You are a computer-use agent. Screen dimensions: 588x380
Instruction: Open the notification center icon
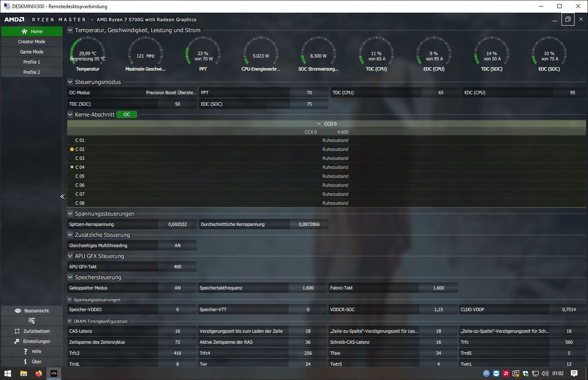coord(574,373)
